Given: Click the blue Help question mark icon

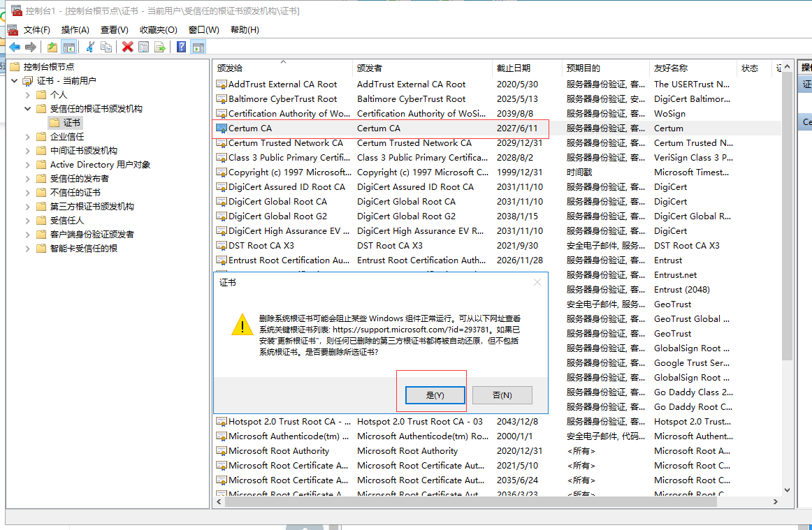Looking at the screenshot, I should tap(181, 47).
